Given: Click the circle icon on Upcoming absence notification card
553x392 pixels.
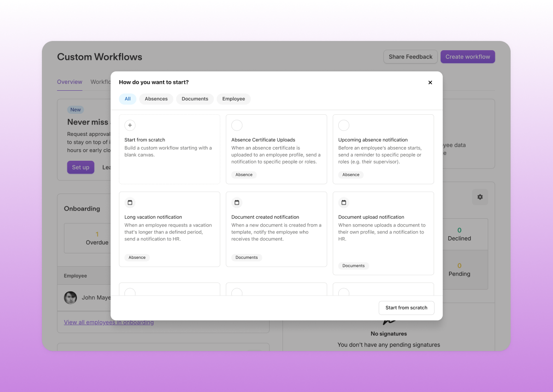Looking at the screenshot, I should click(x=343, y=125).
